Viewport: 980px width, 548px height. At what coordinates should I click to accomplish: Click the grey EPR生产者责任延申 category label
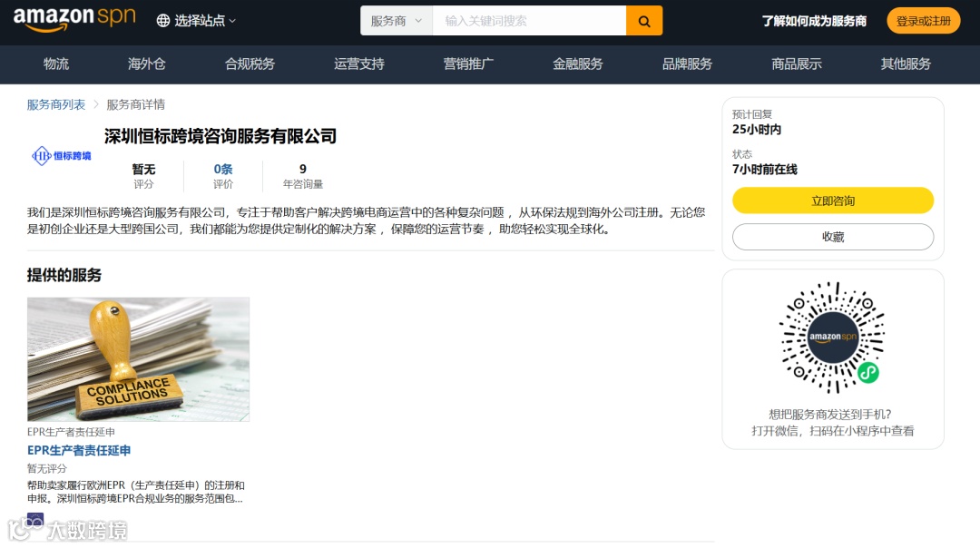[x=71, y=432]
